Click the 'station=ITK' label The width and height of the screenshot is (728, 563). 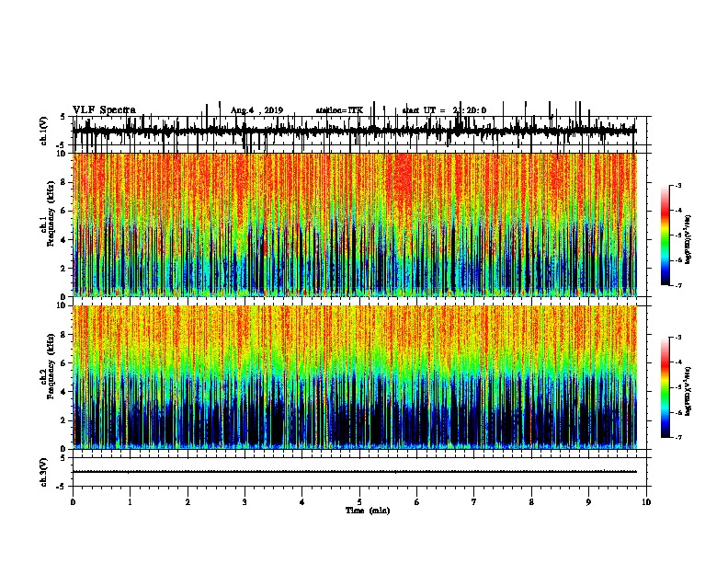click(x=339, y=110)
